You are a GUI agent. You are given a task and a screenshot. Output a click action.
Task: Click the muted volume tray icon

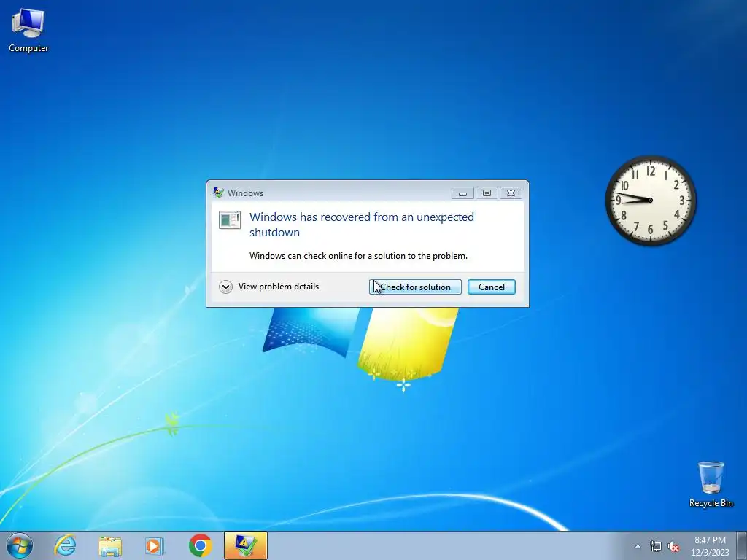(x=673, y=547)
